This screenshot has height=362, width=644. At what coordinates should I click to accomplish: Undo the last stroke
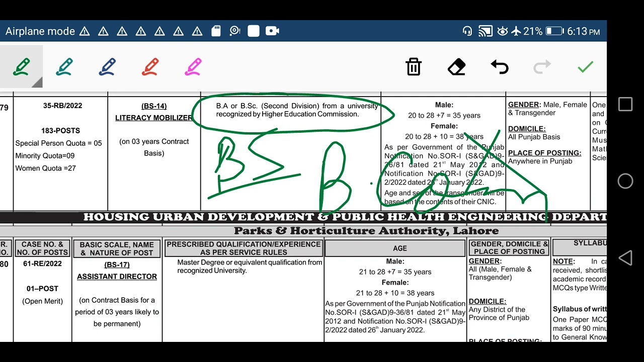pos(500,67)
